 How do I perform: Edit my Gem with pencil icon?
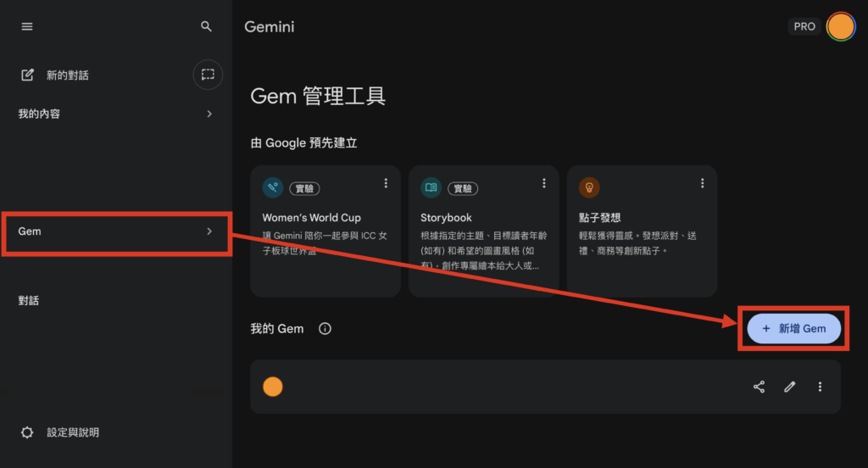[790, 387]
